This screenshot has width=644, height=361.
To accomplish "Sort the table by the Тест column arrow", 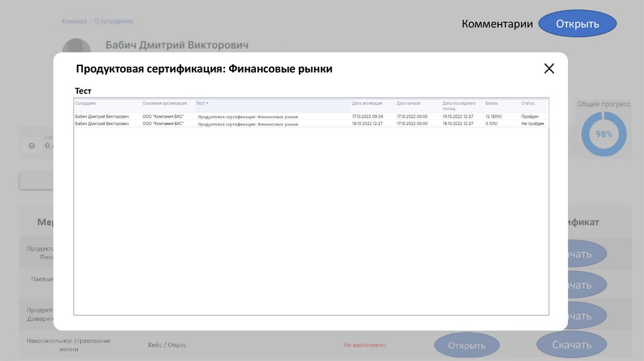I will tap(207, 104).
